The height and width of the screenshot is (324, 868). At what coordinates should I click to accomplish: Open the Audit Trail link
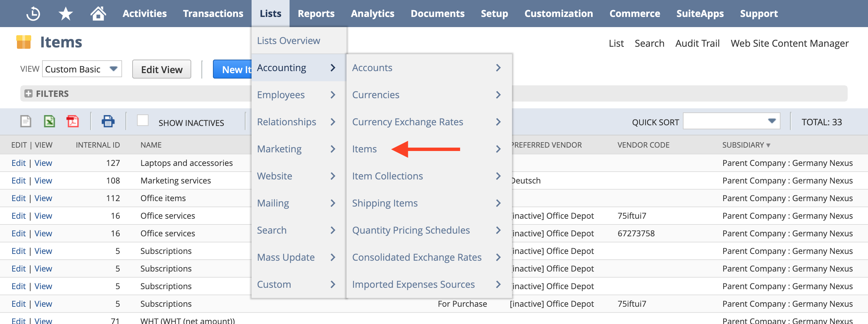[697, 43]
